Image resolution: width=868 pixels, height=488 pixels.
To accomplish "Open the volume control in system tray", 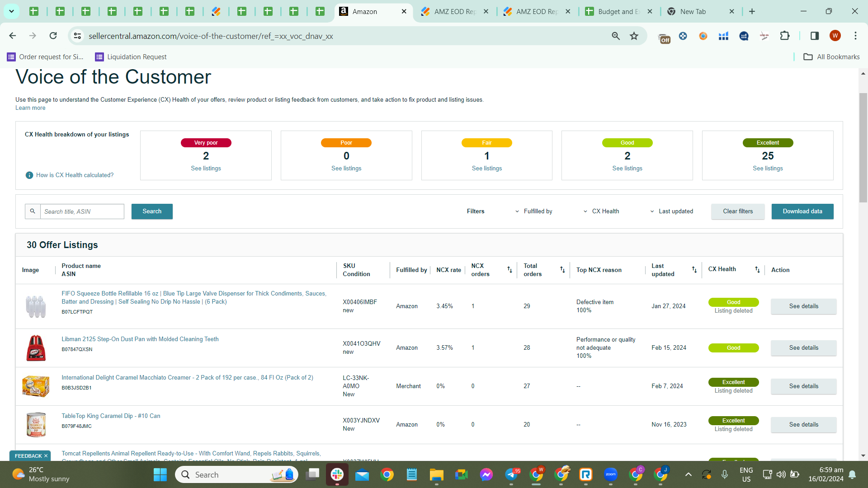I will pos(781,474).
